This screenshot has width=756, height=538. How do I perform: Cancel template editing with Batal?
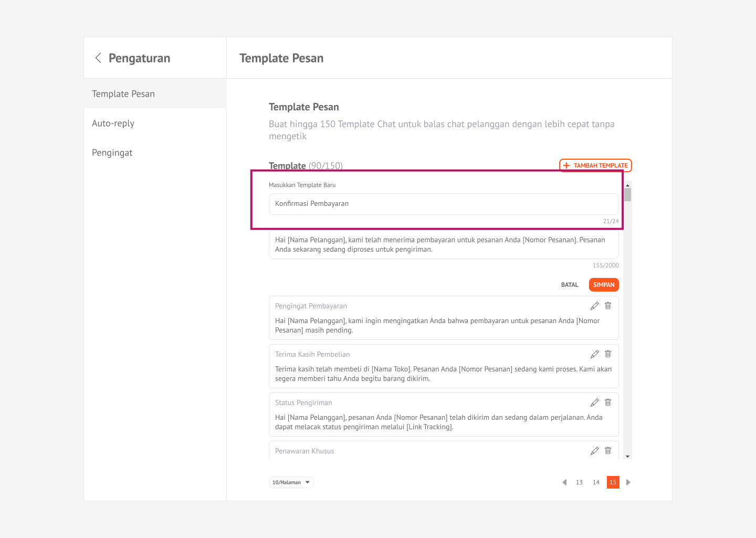click(570, 285)
